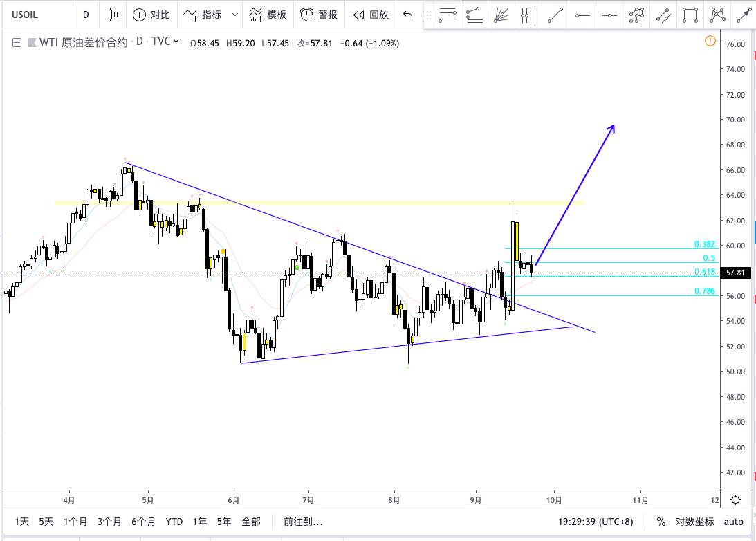Click the undo arrow icon
This screenshot has width=756, height=541.
pyautogui.click(x=408, y=15)
